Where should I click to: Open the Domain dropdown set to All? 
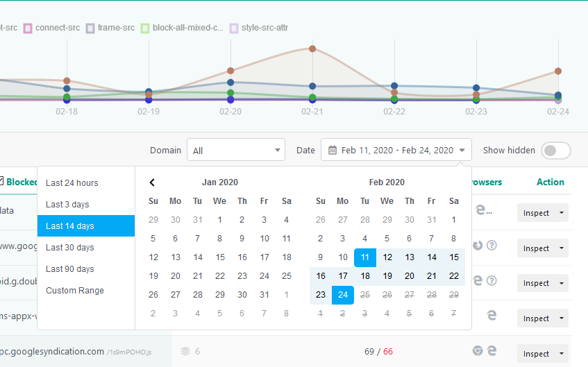[236, 150]
